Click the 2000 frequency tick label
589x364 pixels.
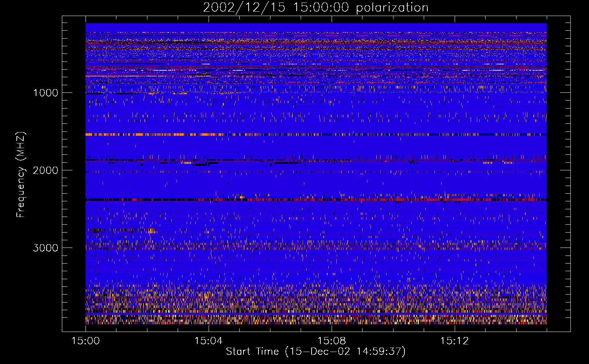click(x=46, y=170)
